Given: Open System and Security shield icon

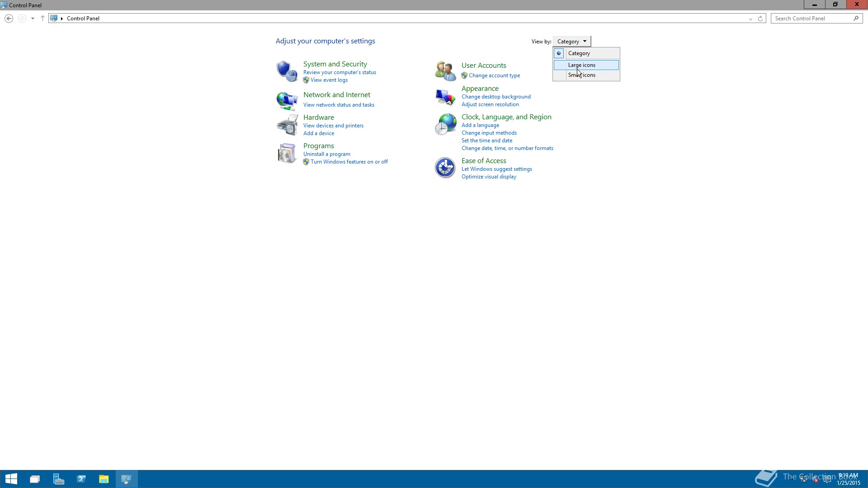Looking at the screenshot, I should (287, 71).
